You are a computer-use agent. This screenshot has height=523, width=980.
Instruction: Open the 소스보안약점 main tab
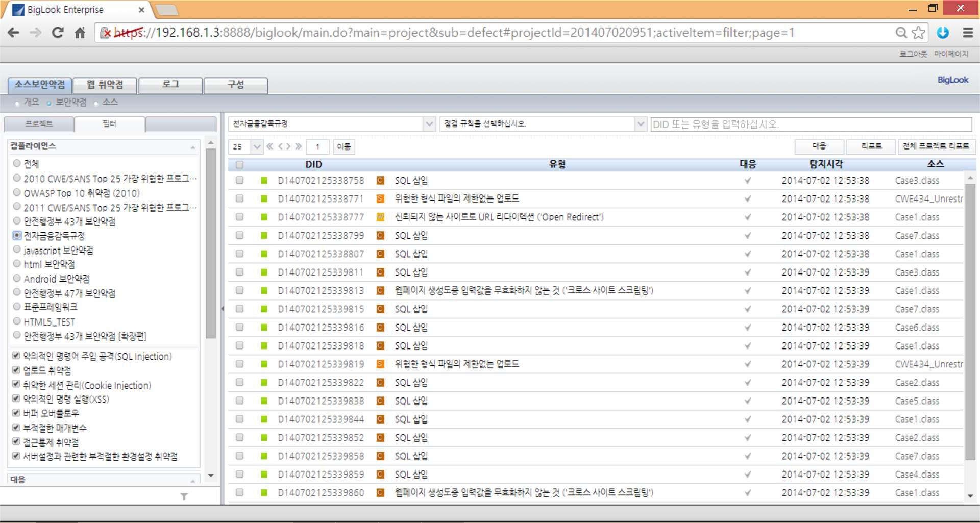coord(40,85)
